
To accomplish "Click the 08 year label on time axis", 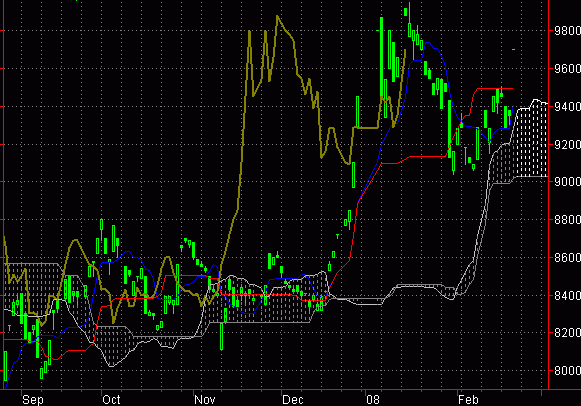I will click(373, 400).
